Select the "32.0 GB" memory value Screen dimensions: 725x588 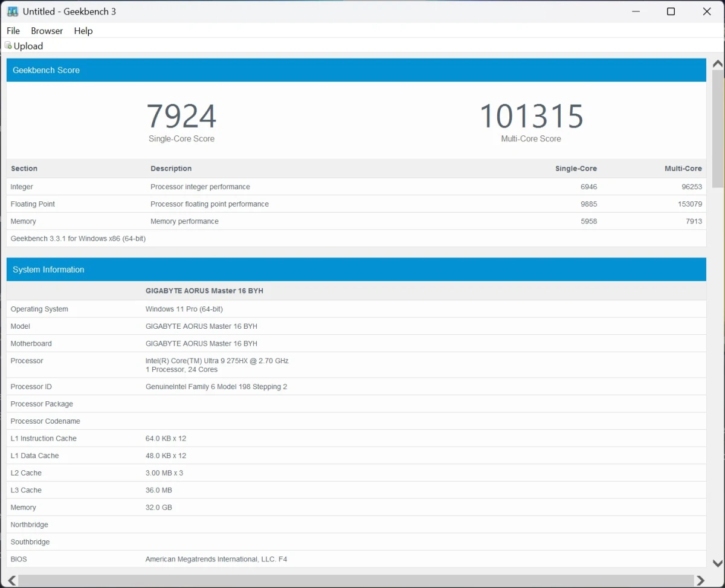(159, 508)
